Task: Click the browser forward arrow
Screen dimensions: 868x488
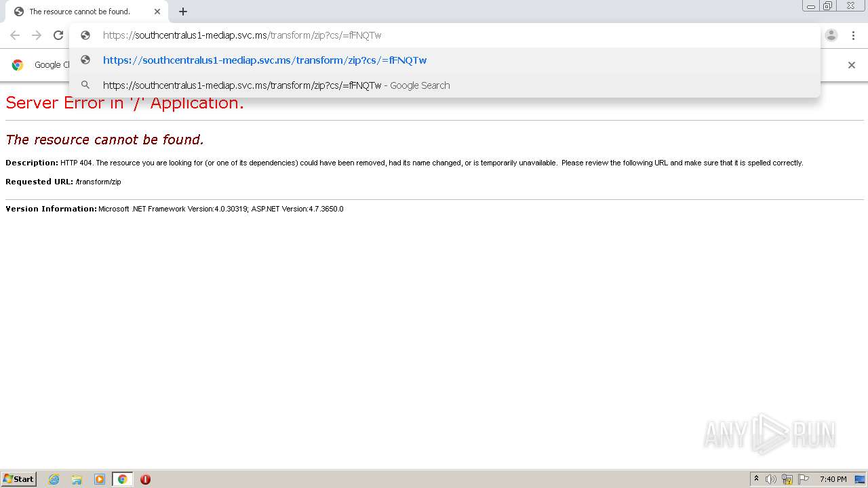Action: (37, 35)
